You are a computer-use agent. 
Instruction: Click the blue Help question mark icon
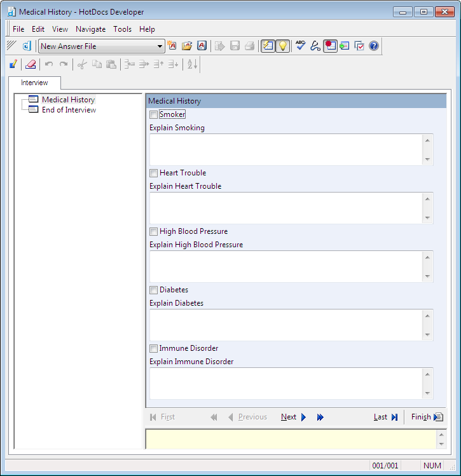point(374,46)
